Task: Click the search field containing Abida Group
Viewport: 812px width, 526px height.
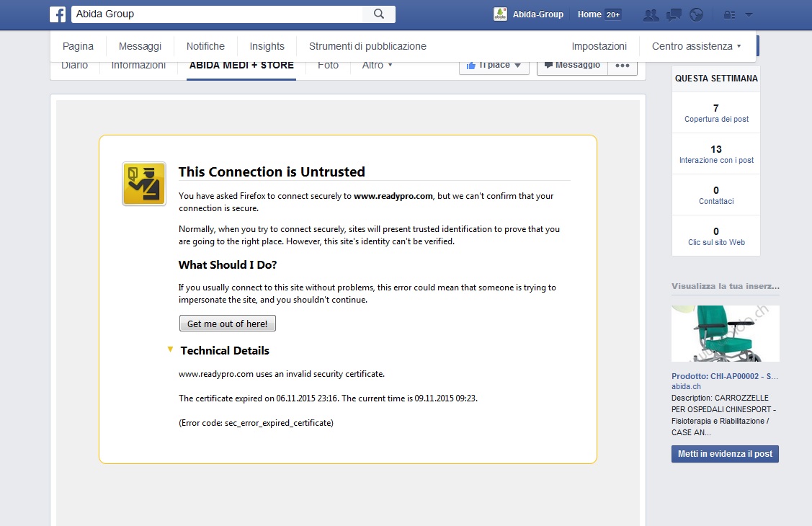Action: (216, 14)
